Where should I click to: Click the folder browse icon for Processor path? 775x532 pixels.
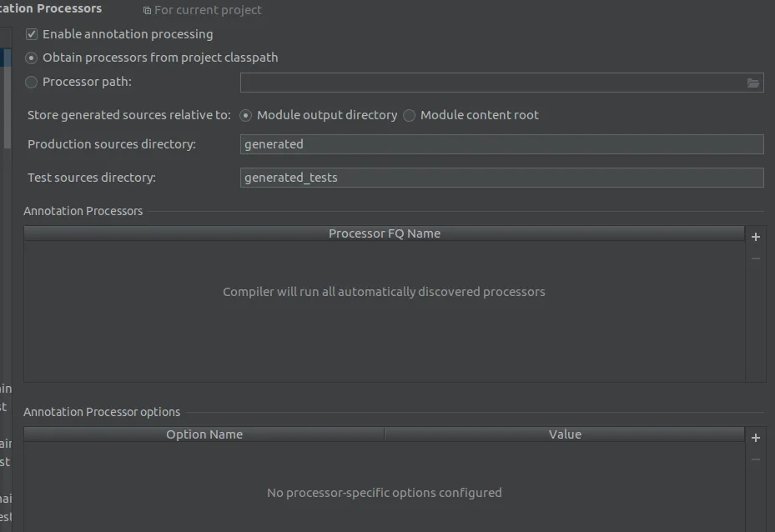point(753,83)
